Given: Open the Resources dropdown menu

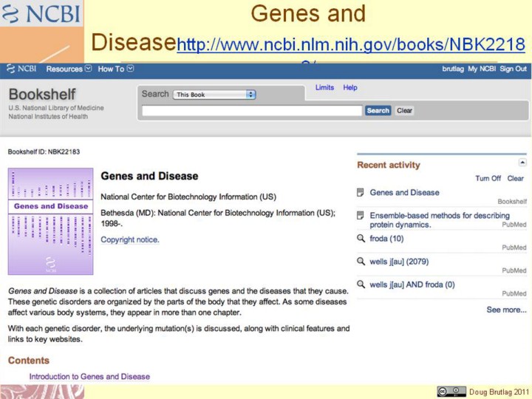Looking at the screenshot, I should click(x=69, y=69).
